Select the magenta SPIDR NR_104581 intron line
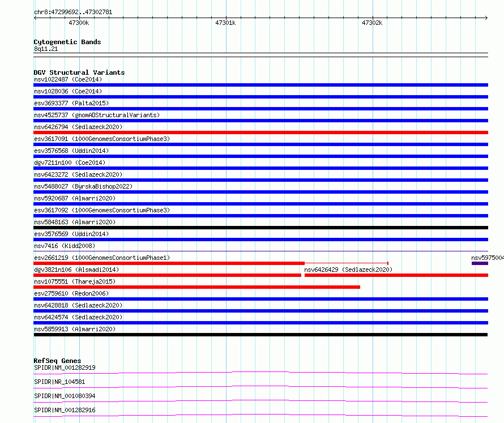This screenshot has width=504, height=423. coord(260,387)
